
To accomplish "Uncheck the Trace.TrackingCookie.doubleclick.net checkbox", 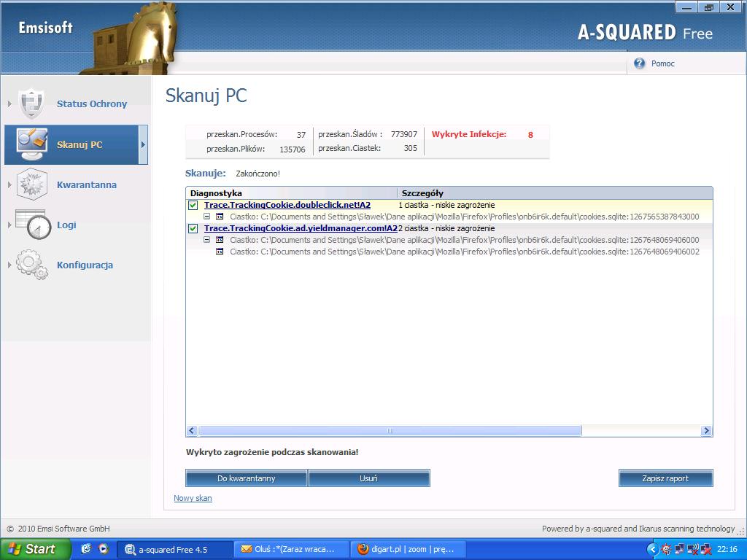I will (193, 205).
